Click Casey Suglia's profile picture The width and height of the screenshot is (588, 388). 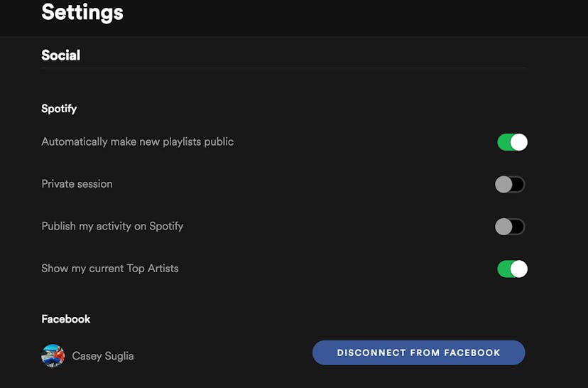tap(53, 355)
